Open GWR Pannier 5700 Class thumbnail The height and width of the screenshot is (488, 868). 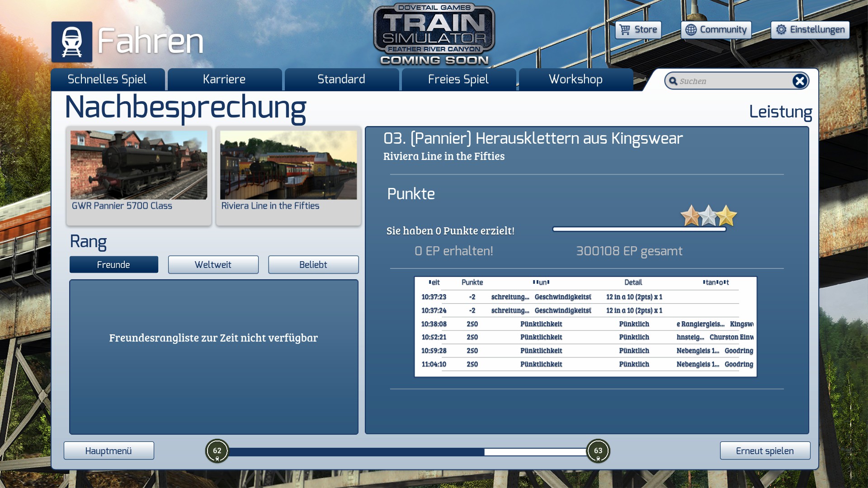138,165
